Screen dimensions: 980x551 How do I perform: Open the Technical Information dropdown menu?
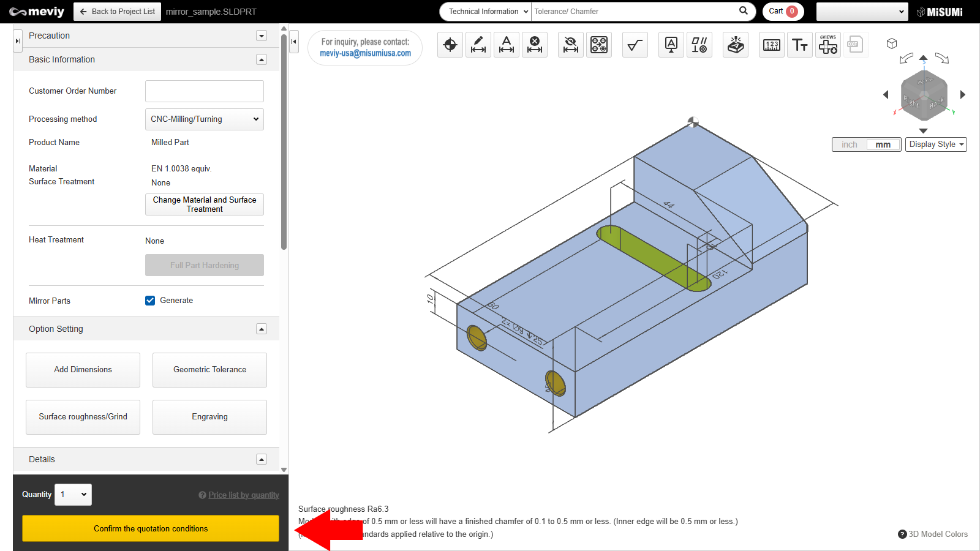coord(486,12)
